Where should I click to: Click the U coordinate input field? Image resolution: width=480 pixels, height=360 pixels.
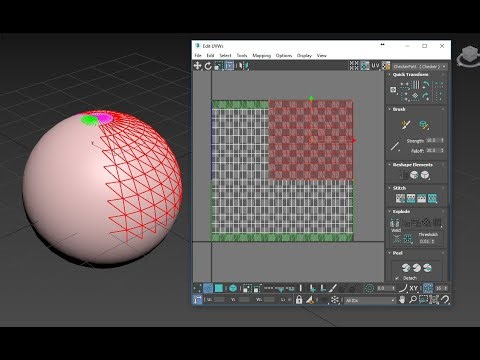tap(219, 300)
